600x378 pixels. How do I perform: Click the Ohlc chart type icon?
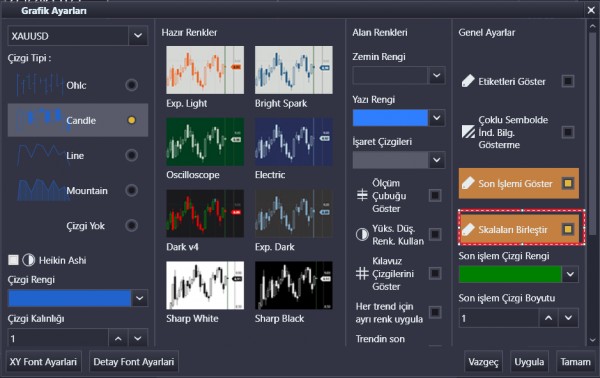pyautogui.click(x=39, y=85)
